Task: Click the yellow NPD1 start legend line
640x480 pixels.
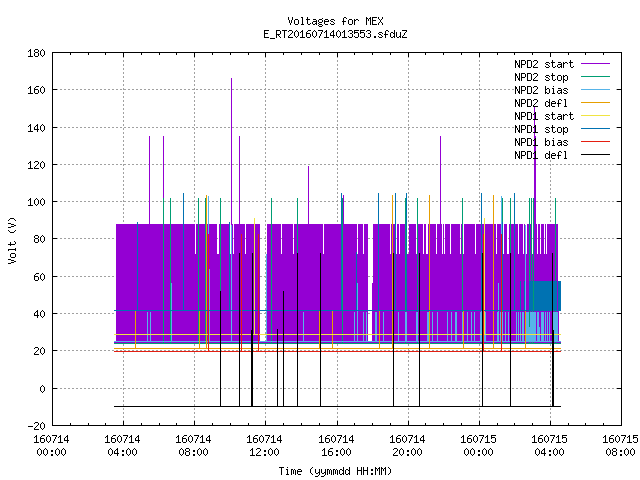Action: pyautogui.click(x=596, y=116)
